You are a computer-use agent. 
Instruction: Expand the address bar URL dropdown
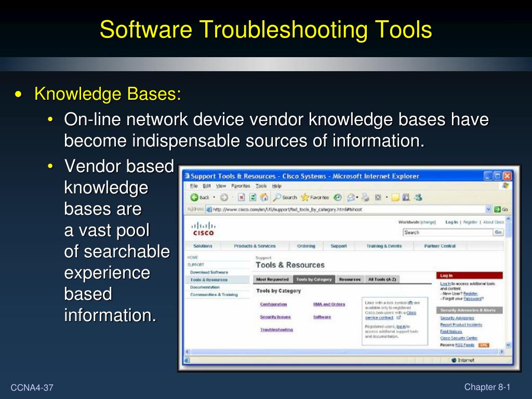(x=488, y=209)
